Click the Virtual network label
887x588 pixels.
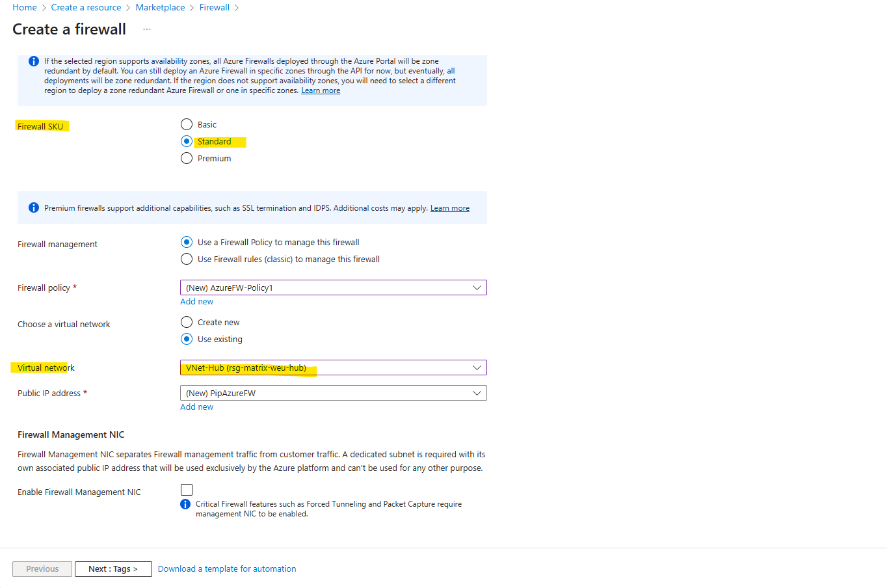(46, 367)
